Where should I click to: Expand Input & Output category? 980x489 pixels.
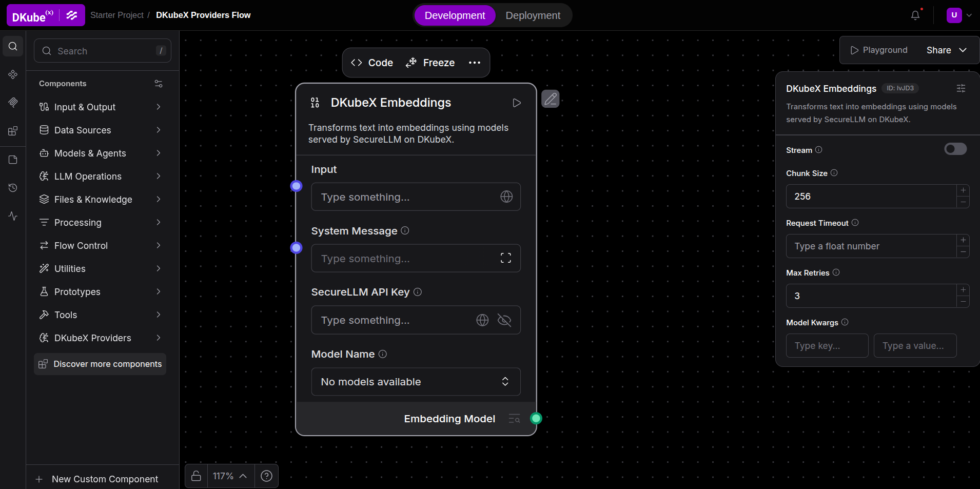[x=101, y=107]
